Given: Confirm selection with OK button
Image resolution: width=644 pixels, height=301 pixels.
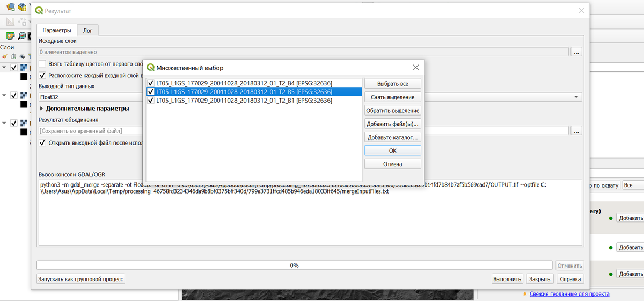Looking at the screenshot, I should pyautogui.click(x=393, y=150).
